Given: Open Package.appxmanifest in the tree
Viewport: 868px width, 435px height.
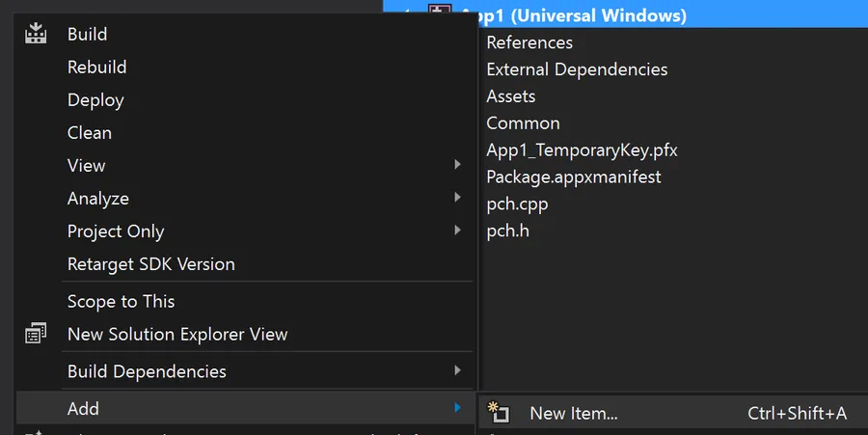Looking at the screenshot, I should pos(574,177).
